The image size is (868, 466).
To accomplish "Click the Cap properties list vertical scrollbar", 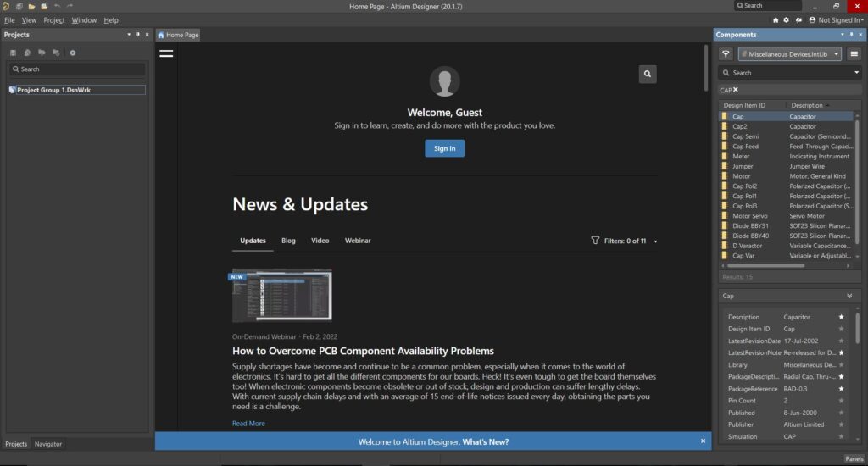I will point(858,326).
